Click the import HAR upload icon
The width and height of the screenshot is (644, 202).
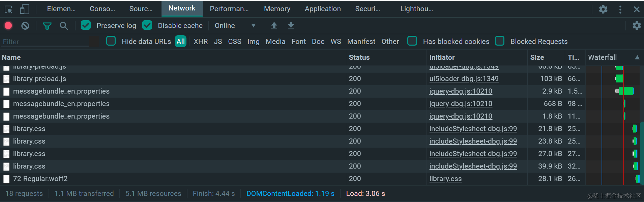(274, 26)
